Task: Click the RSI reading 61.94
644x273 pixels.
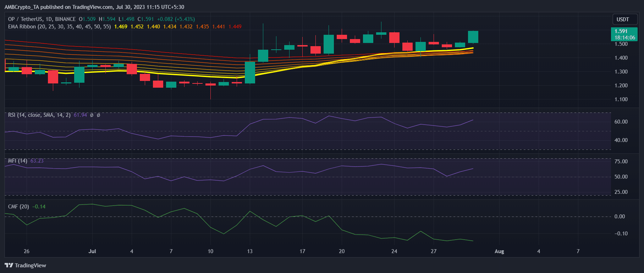Action: pyautogui.click(x=80, y=115)
